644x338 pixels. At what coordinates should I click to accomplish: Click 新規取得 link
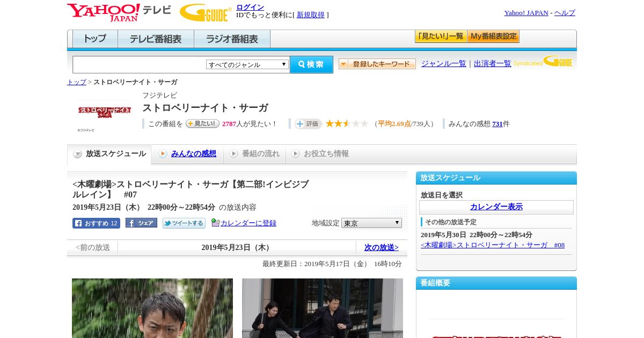pyautogui.click(x=311, y=15)
